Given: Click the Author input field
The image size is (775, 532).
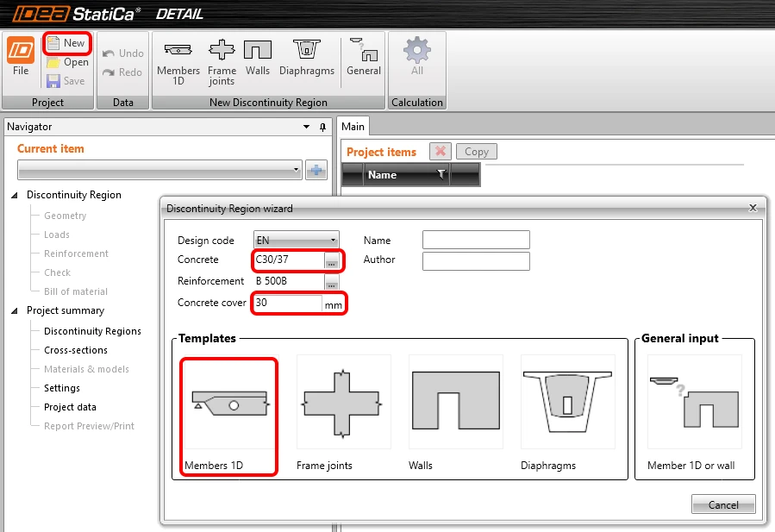Looking at the screenshot, I should [x=476, y=261].
